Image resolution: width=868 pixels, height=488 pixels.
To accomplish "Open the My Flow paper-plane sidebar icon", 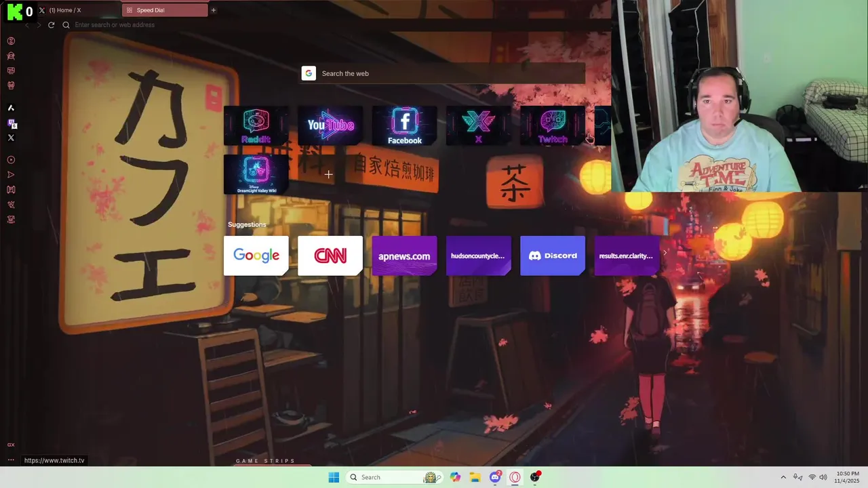I will (x=11, y=175).
